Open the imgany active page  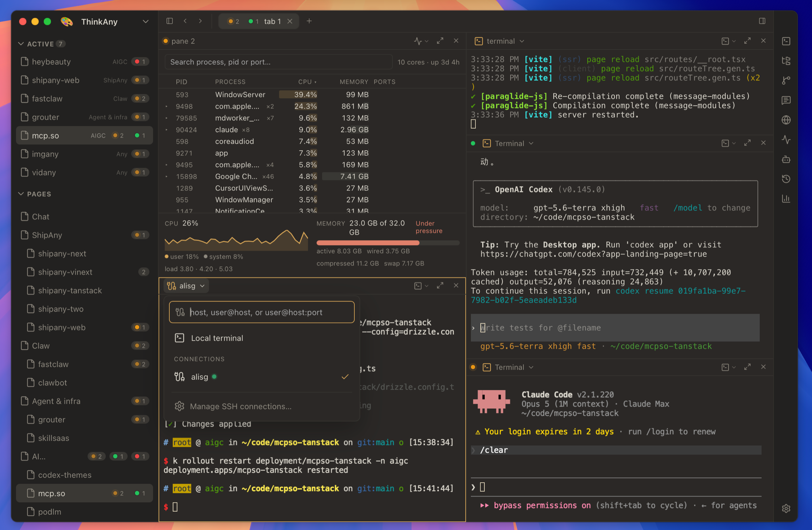84,154
